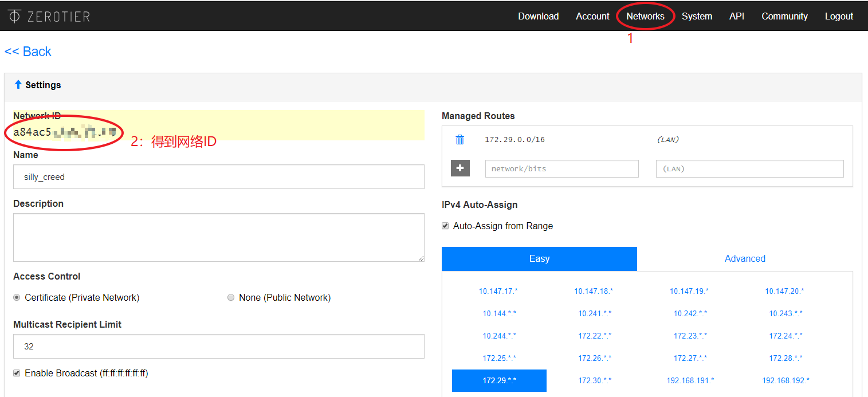Select the 10.147.17.* range
The image size is (868, 397).
point(498,291)
